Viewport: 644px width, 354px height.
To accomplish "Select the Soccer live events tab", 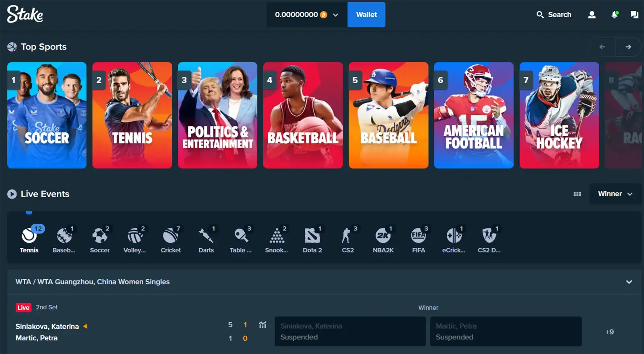I will point(100,239).
